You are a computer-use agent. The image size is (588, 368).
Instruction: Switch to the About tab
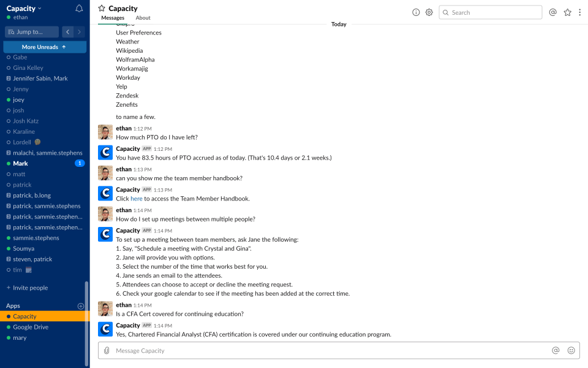143,17
